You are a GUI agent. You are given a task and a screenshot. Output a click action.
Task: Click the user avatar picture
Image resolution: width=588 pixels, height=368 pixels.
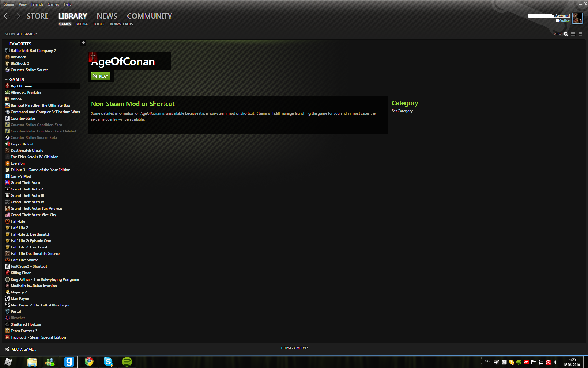[x=578, y=18]
